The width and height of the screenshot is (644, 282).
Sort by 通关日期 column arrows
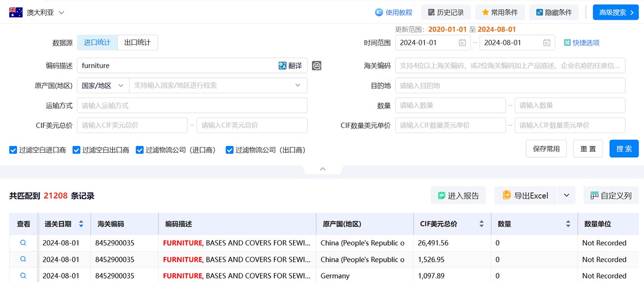coord(81,224)
